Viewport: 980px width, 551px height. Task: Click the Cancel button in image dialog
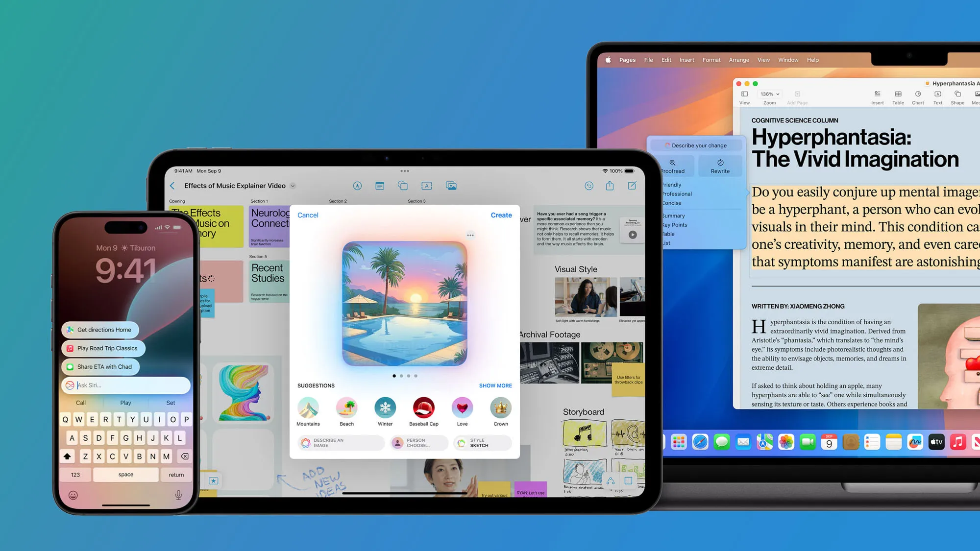tap(308, 215)
